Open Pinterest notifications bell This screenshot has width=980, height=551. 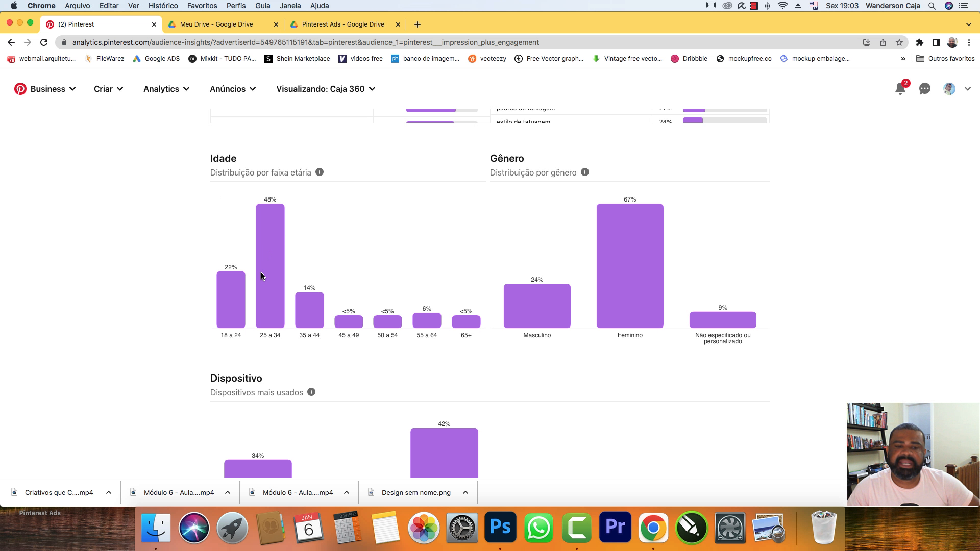900,89
